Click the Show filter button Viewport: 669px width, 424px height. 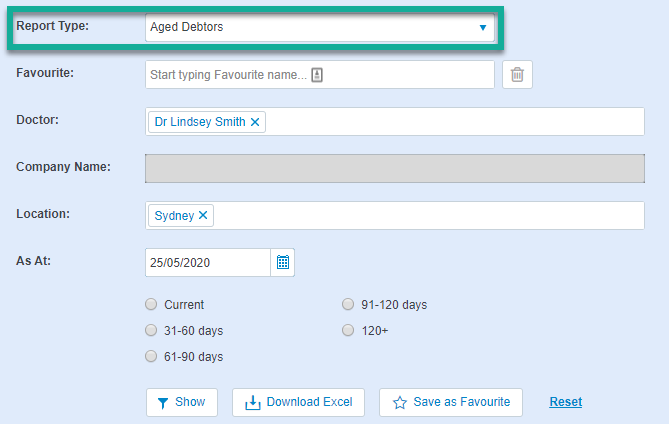(x=182, y=402)
